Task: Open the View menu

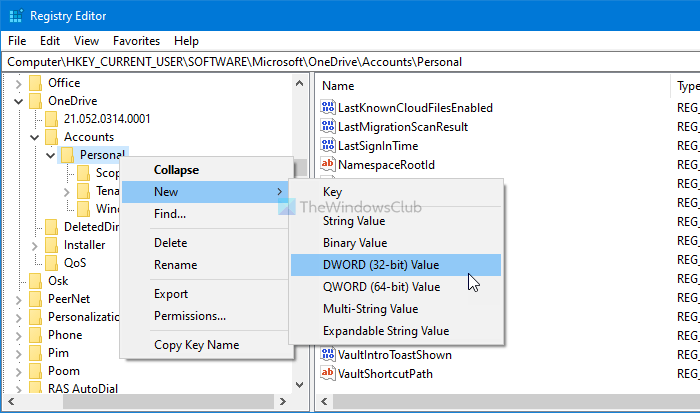Action: click(x=86, y=41)
